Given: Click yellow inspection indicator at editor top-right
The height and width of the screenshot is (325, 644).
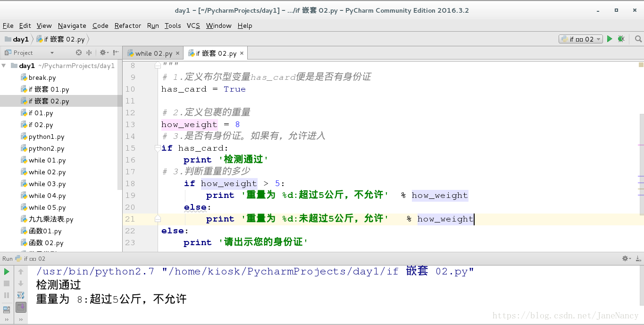Looking at the screenshot, I should pyautogui.click(x=641, y=64).
